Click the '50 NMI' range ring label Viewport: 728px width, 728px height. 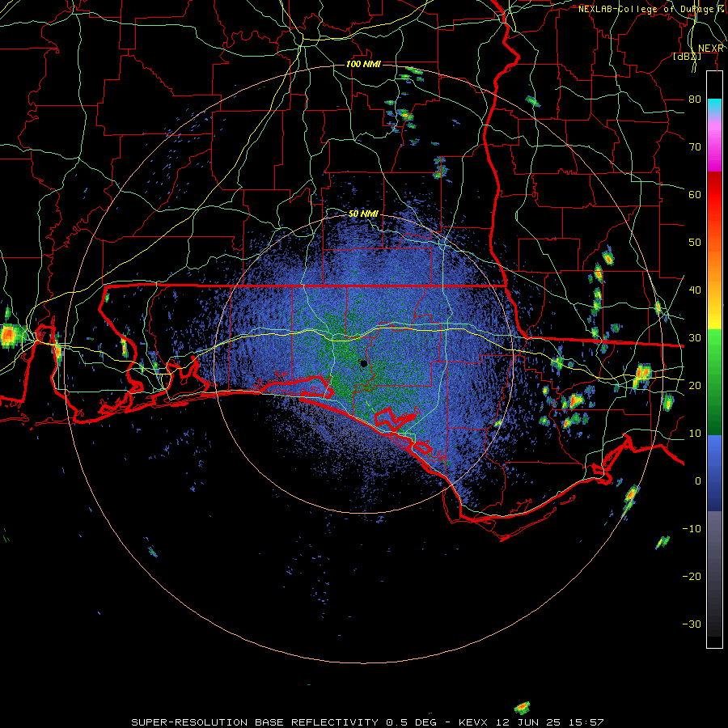pos(363,214)
